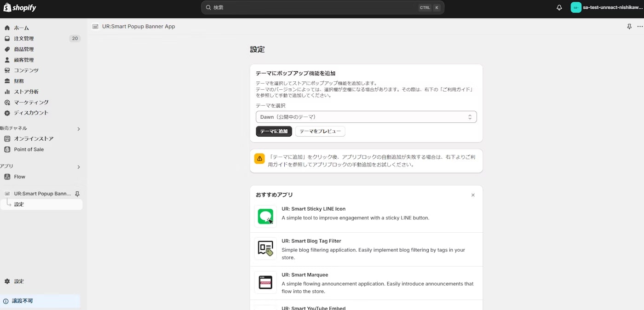The width and height of the screenshot is (644, 310).
Task: Click sa-test-unreact-nishikaw store name
Action: click(612, 8)
